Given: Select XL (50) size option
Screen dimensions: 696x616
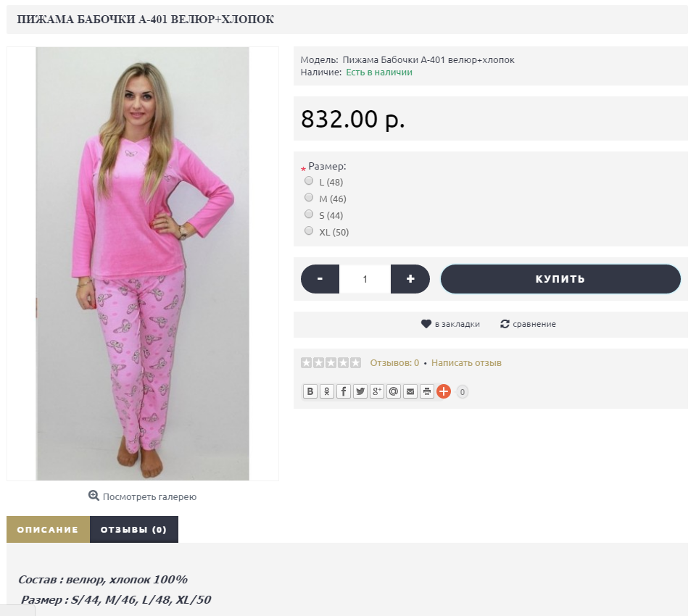Looking at the screenshot, I should pyautogui.click(x=309, y=230).
